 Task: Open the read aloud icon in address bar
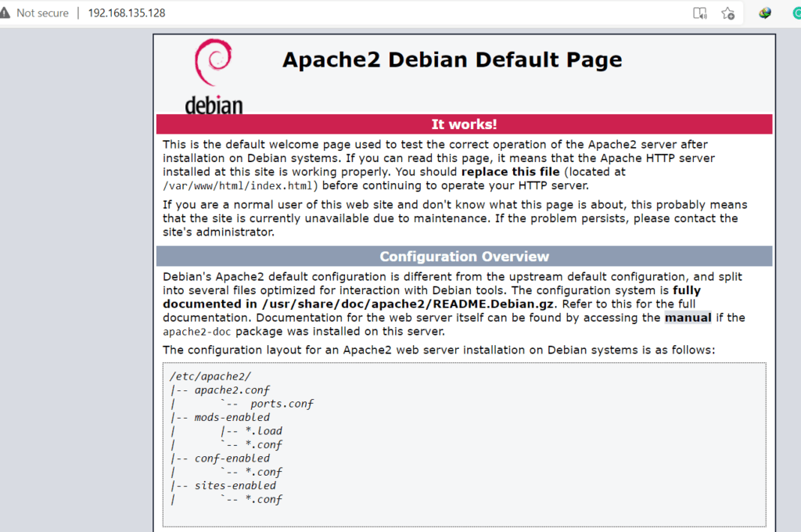700,13
